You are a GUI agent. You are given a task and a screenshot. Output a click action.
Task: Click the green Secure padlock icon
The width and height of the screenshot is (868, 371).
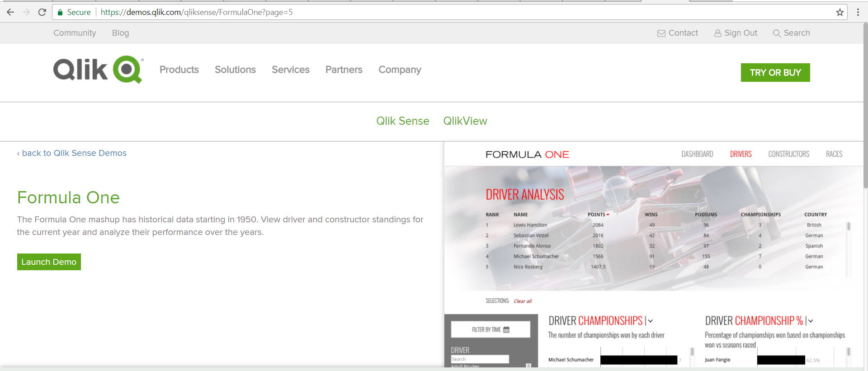[x=60, y=12]
